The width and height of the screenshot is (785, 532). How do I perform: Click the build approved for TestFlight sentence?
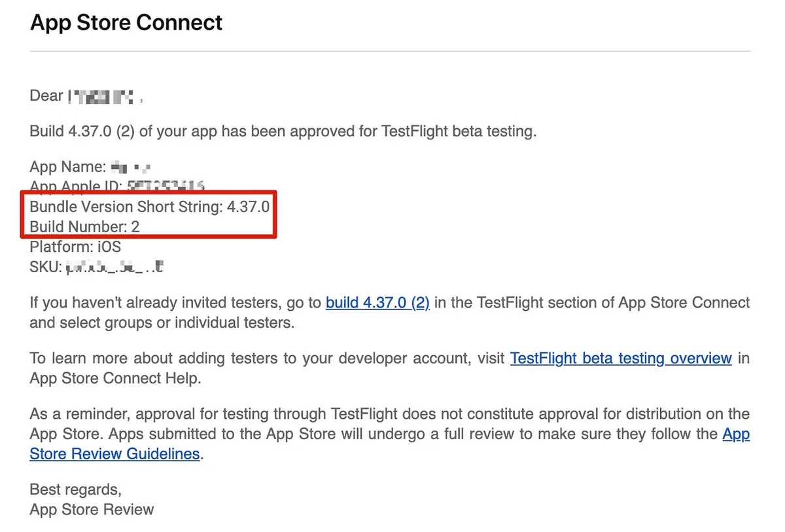[283, 131]
